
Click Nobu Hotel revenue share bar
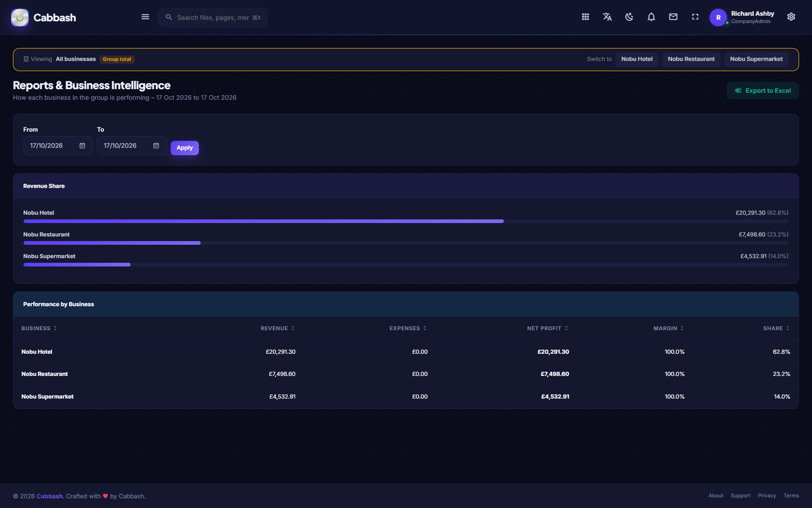(263, 221)
